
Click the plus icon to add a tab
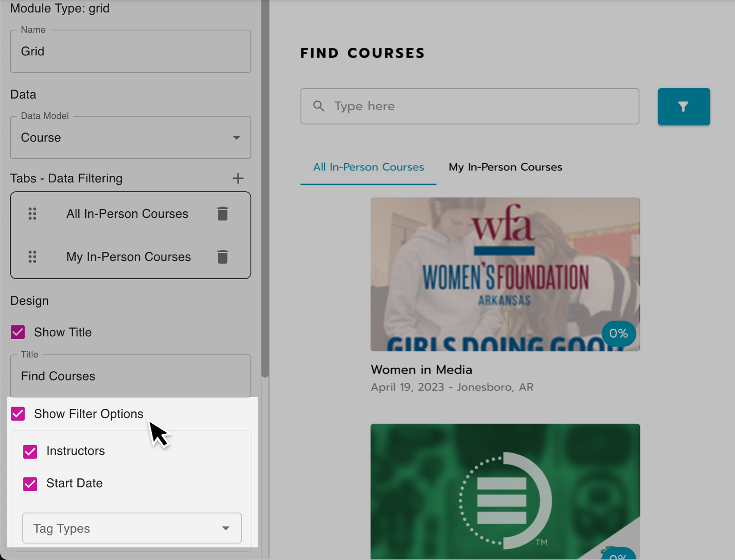(x=238, y=178)
